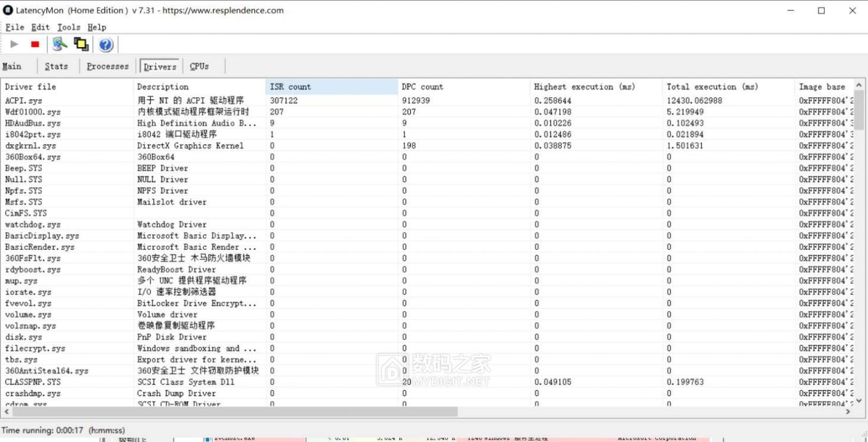Select the fvevol.sys driver row
Screen dimensions: 868x442
(427, 303)
